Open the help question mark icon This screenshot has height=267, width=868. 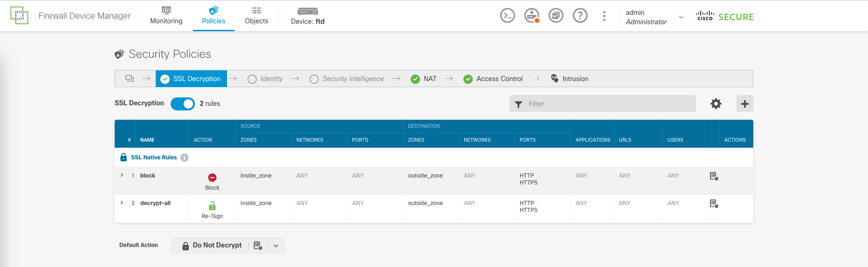point(580,16)
